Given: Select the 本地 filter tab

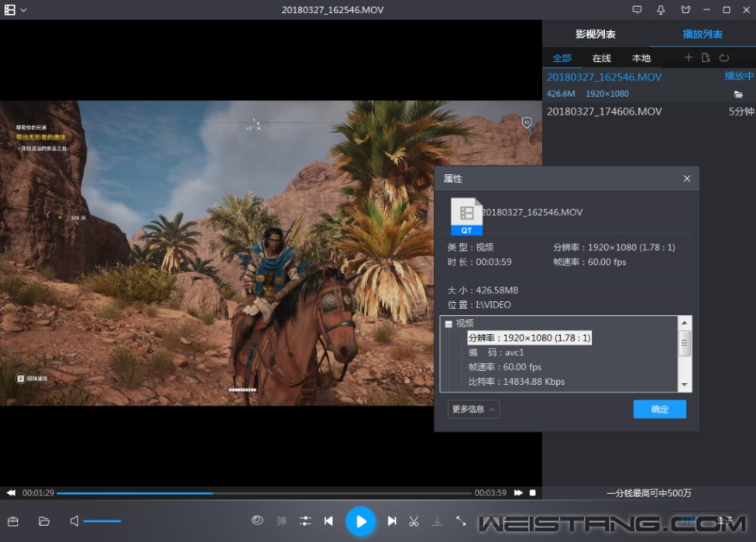Looking at the screenshot, I should [641, 58].
